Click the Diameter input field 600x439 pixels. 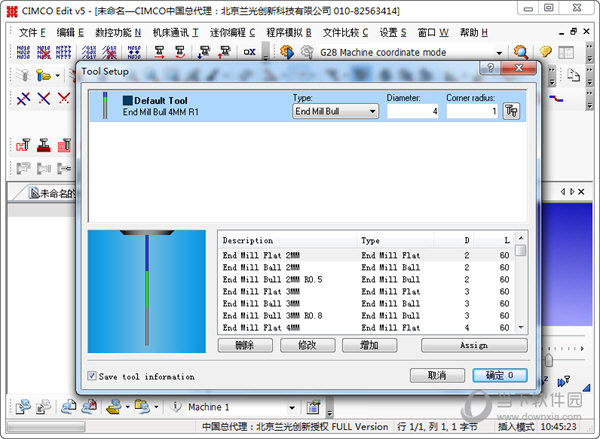[412, 111]
